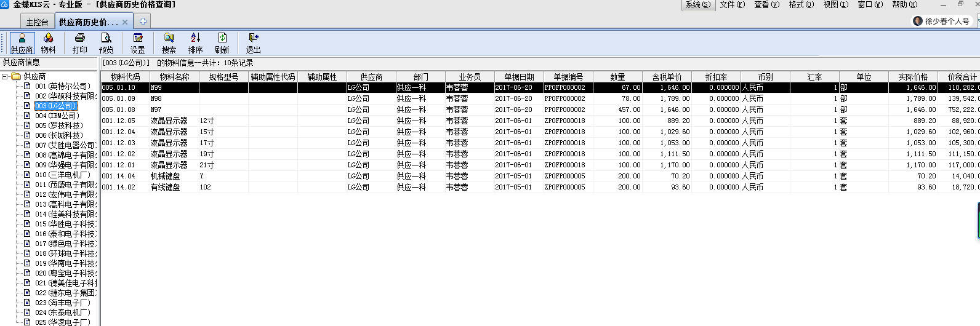Open the 文件(F) menu
The height and width of the screenshot is (326, 980).
732,5
